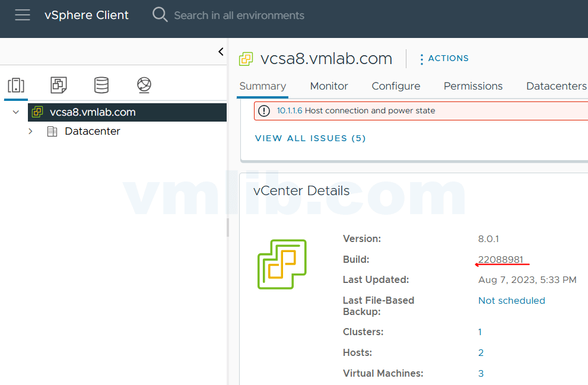Open the Storage inventory view
588x385 pixels.
tap(101, 85)
